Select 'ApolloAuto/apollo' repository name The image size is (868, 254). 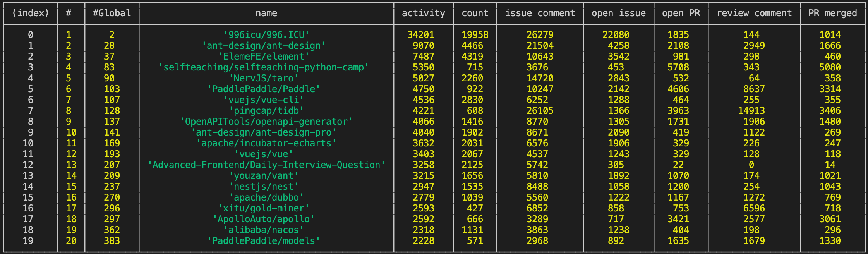coord(264,219)
